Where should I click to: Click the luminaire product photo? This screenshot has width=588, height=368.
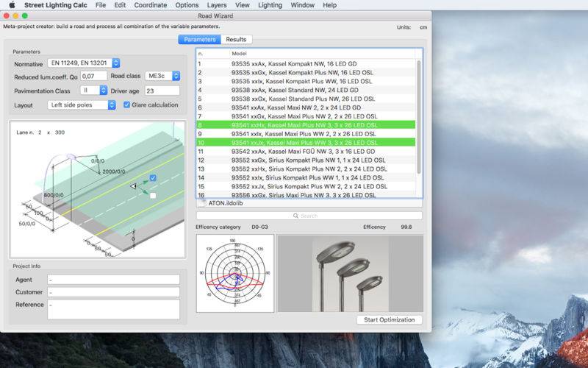pyautogui.click(x=351, y=273)
